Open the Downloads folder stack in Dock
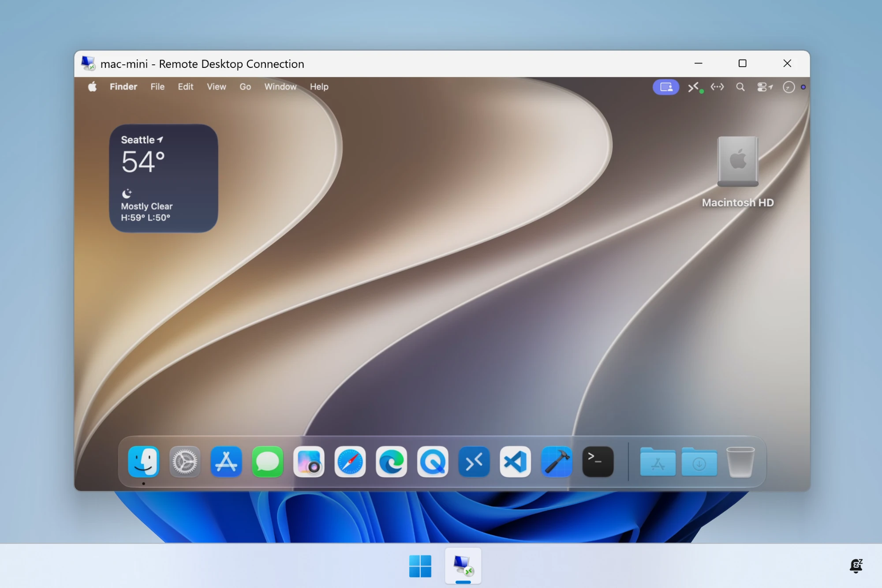 [699, 462]
